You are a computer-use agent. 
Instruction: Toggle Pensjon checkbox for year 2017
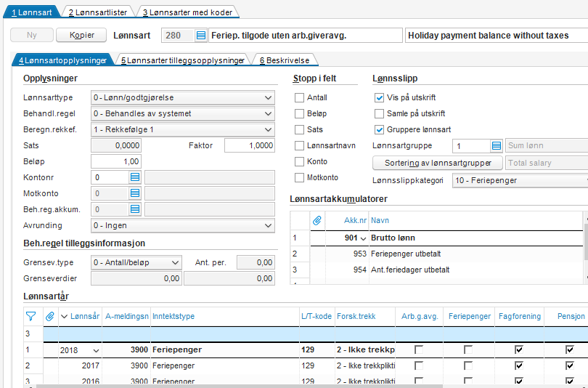tap(570, 365)
